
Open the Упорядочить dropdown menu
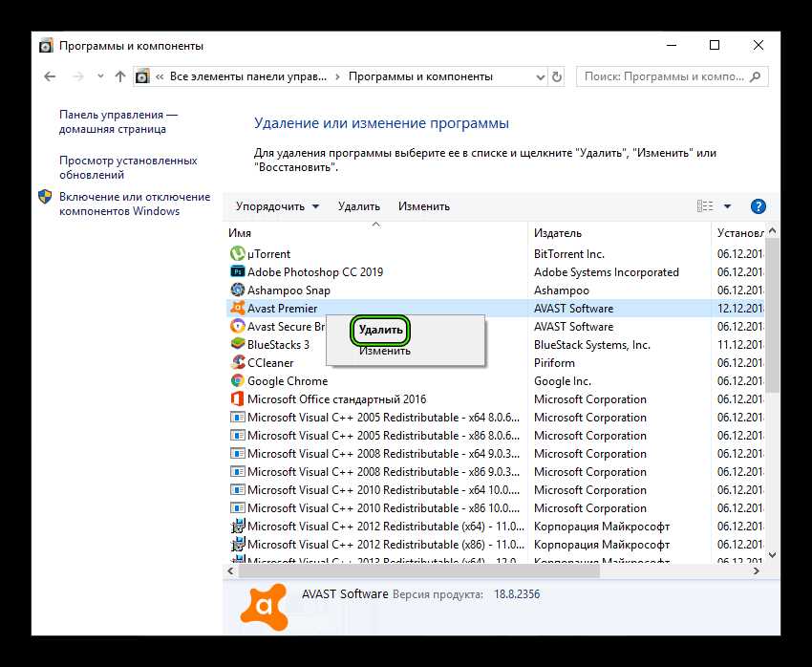tap(277, 206)
